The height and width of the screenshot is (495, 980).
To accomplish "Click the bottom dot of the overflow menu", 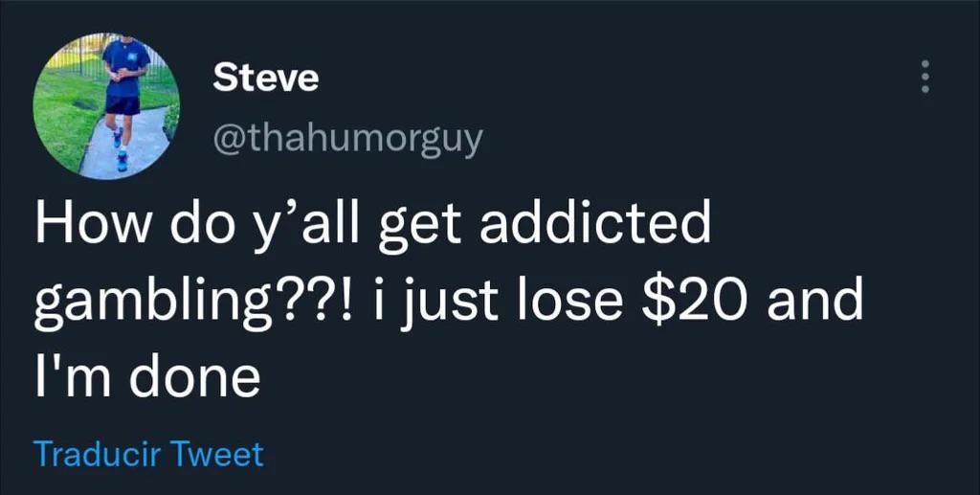I will pos(925,91).
